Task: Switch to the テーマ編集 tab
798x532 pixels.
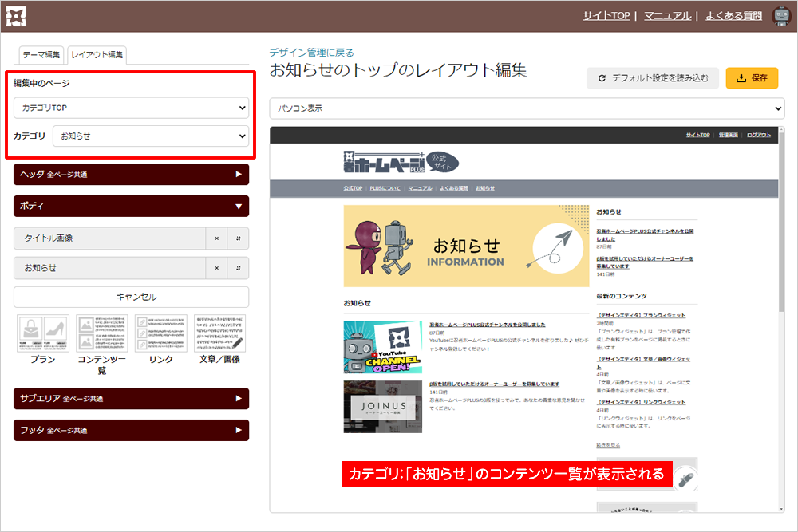Action: [x=41, y=54]
